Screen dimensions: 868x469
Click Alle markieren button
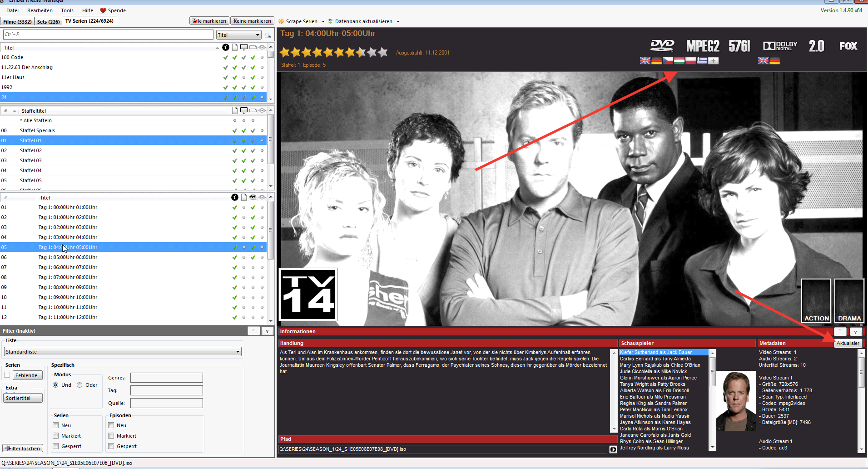[209, 21]
